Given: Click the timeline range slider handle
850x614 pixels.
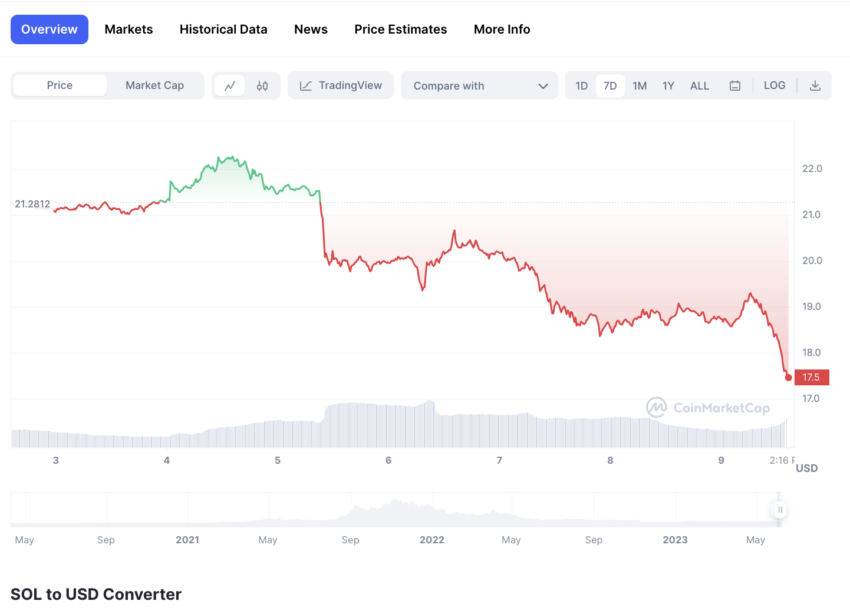Looking at the screenshot, I should (x=779, y=510).
